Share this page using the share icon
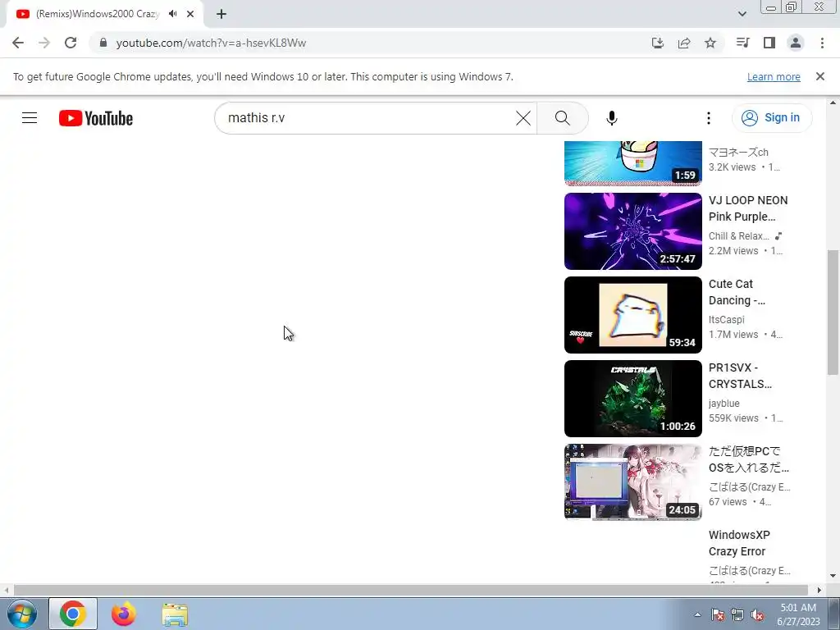Screen dimensions: 840x630 click(684, 43)
